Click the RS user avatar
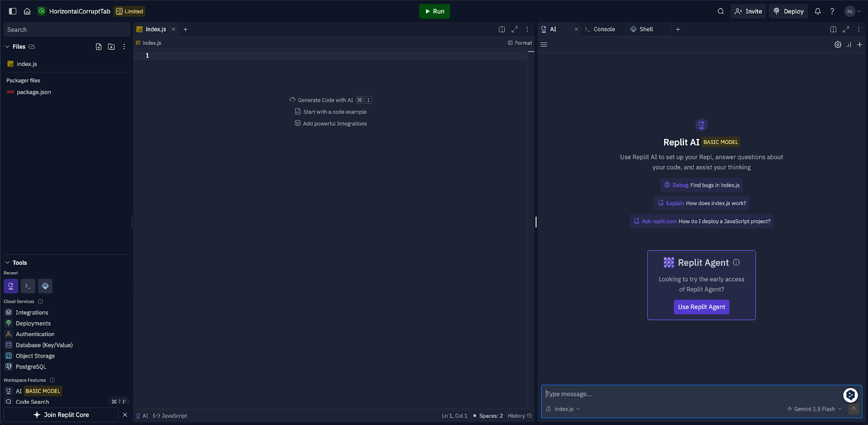The image size is (868, 425). click(x=850, y=11)
